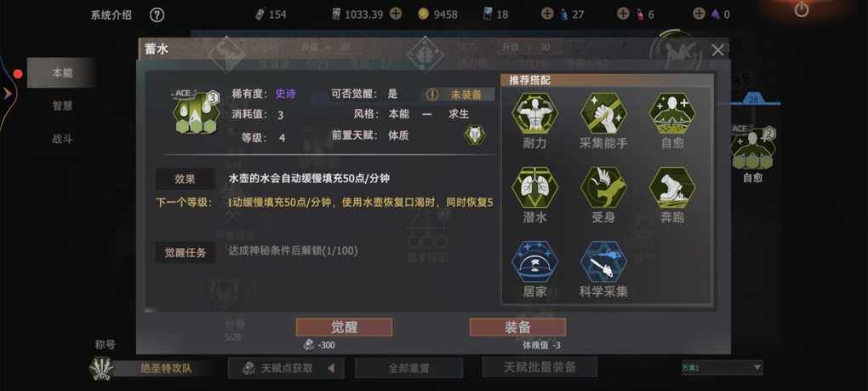The width and height of the screenshot is (868, 391).
Task: Close the 蓄水 talent detail dialog
Action: click(717, 50)
